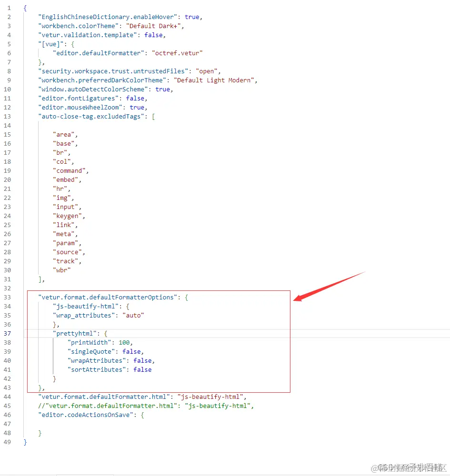Image resolution: width=450 pixels, height=476 pixels.
Task: Click the 100 value for printWidth
Action: point(124,343)
